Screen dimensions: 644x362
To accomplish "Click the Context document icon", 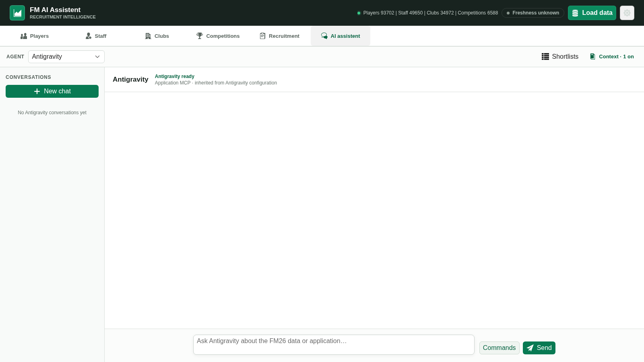I will pos(592,57).
